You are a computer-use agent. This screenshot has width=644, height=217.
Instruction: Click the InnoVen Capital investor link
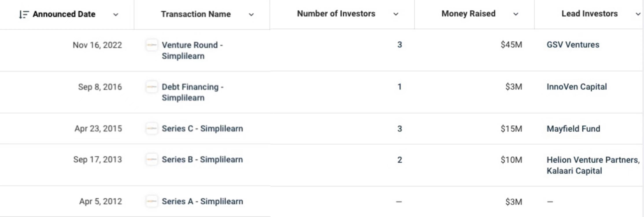coord(577,87)
